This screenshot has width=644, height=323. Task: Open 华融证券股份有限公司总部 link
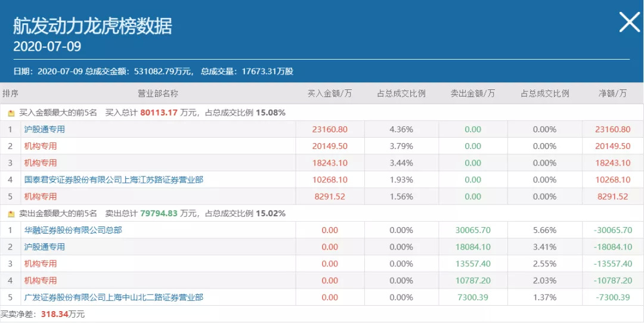coord(73,230)
